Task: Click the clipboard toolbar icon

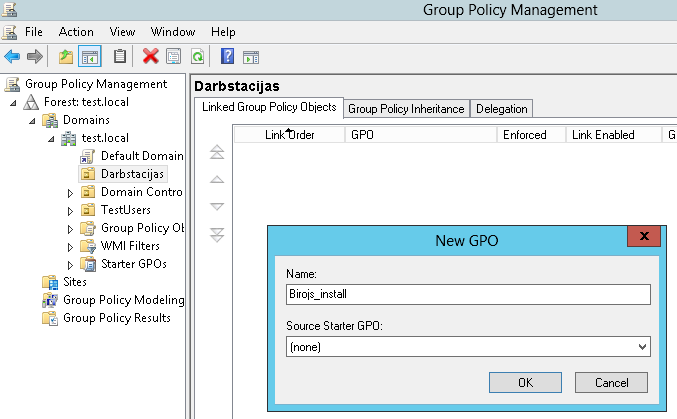Action: click(x=120, y=56)
